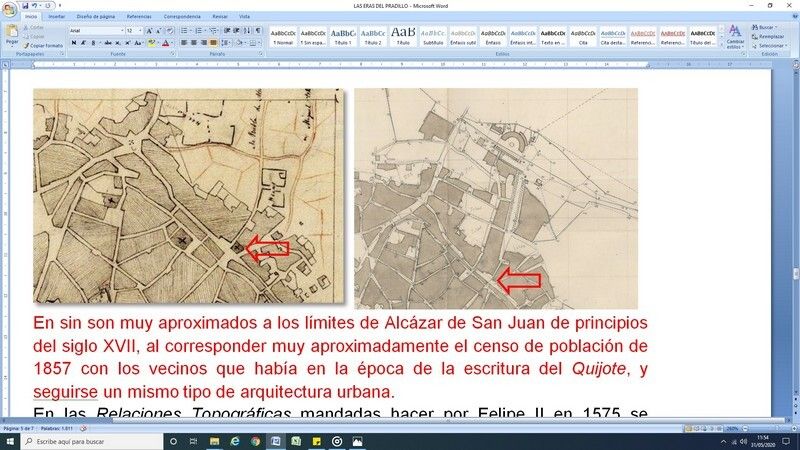The height and width of the screenshot is (450, 800).
Task: Toggle italic formatting (K)
Action: point(83,43)
